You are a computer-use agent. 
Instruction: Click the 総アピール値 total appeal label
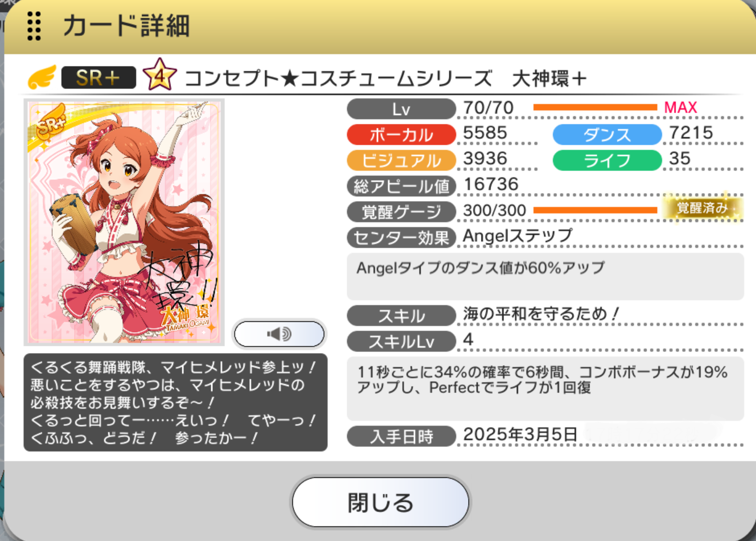[x=402, y=186]
